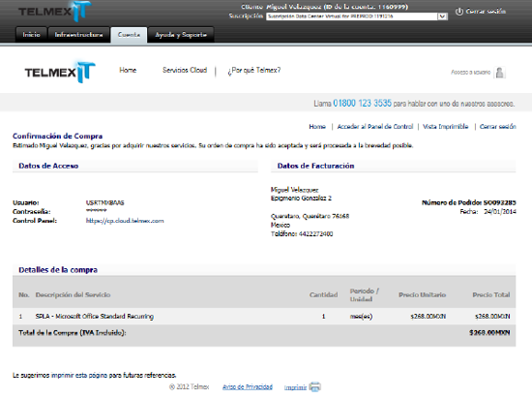Click the Imprimir link in footer
The width and height of the screenshot is (532, 399).
295,387
